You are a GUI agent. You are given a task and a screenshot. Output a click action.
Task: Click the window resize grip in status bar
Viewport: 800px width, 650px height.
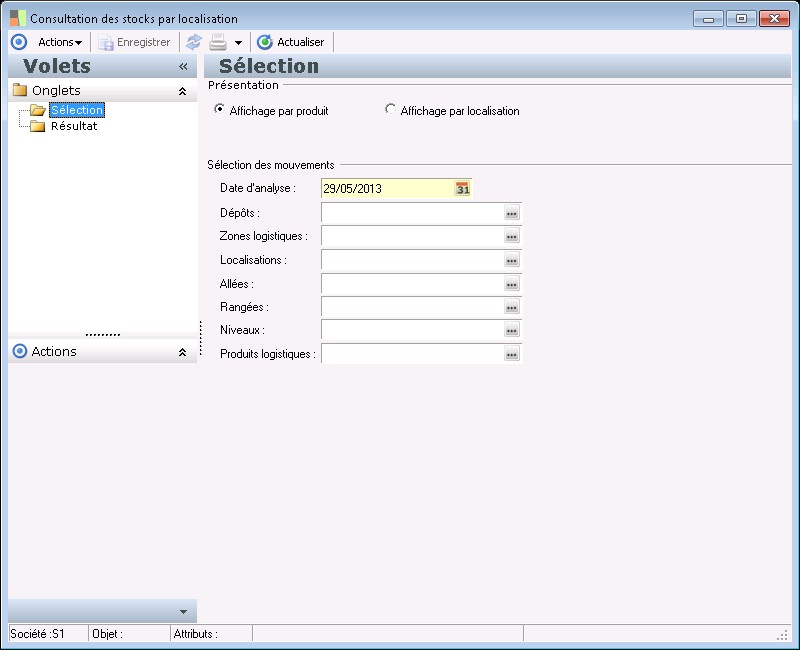pyautogui.click(x=782, y=635)
